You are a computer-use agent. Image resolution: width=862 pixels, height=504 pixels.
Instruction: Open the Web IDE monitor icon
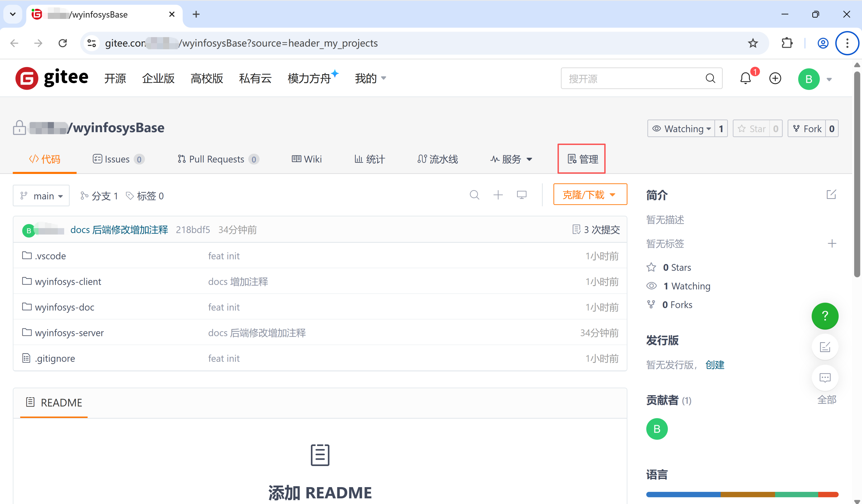tap(521, 195)
